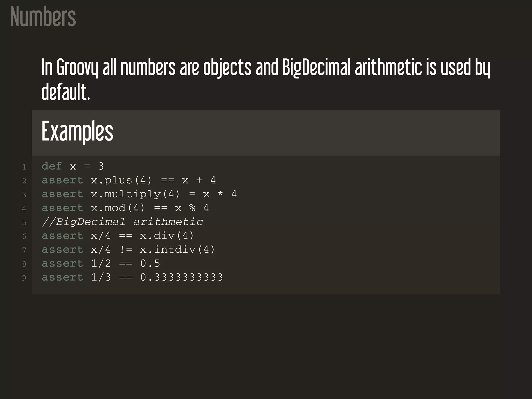
Task: Click the x.mod(4) assertion line
Action: 125,208
